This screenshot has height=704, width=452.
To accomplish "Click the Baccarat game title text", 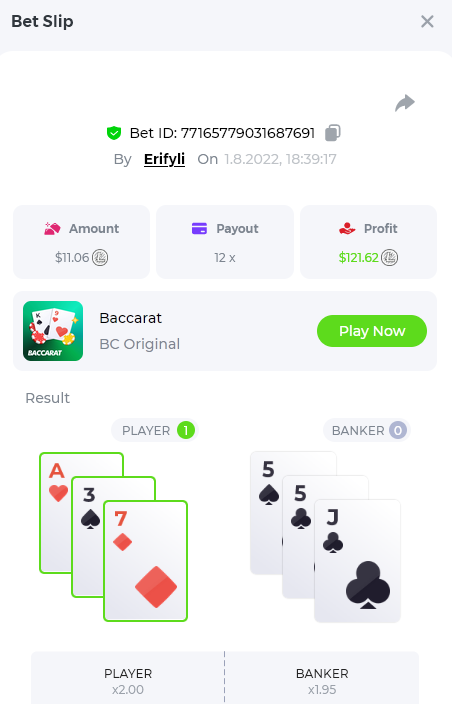I will [130, 318].
